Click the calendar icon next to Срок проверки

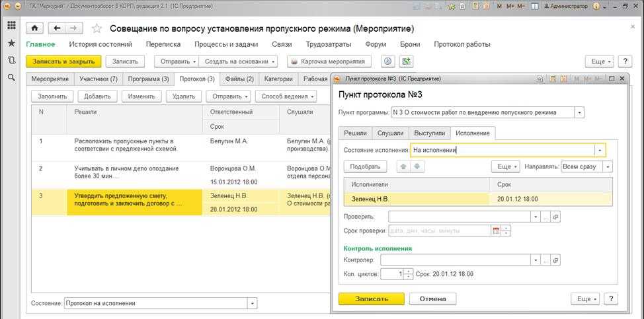(x=496, y=231)
